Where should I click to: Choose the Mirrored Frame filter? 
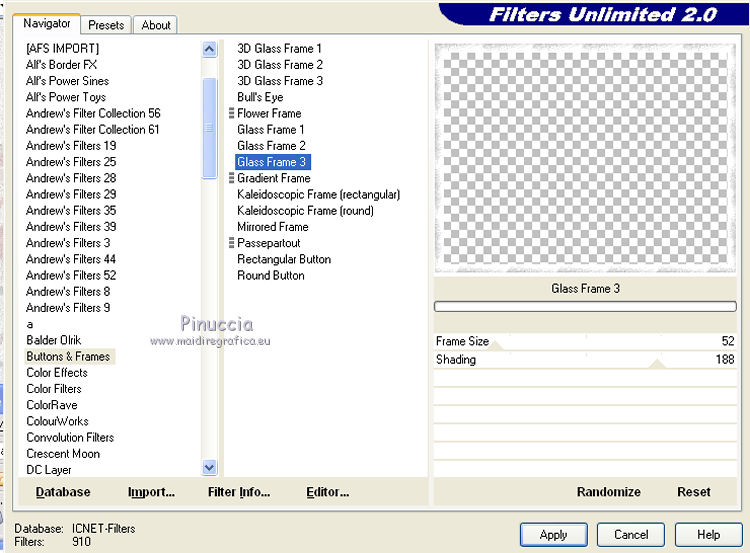(x=273, y=227)
